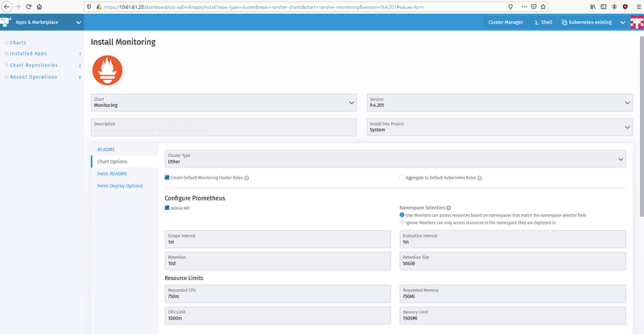This screenshot has width=644, height=334.
Task: Click info icon beside Namespace Selectors
Action: pos(448,208)
